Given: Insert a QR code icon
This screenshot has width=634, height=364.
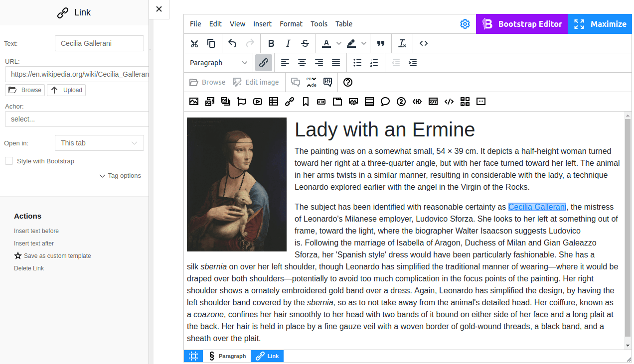Looking at the screenshot, I should pyautogui.click(x=465, y=102).
